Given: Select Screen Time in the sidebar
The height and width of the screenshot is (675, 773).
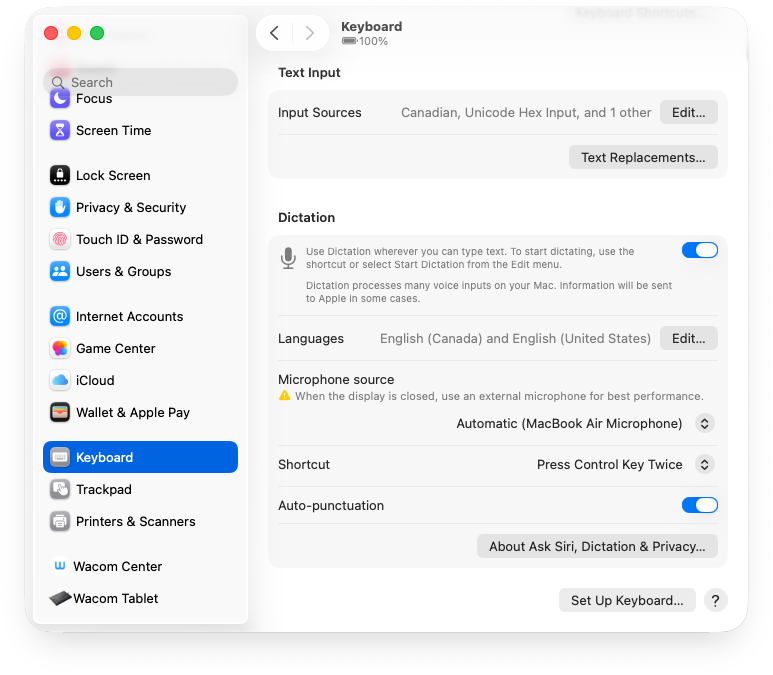Looking at the screenshot, I should pos(140,130).
